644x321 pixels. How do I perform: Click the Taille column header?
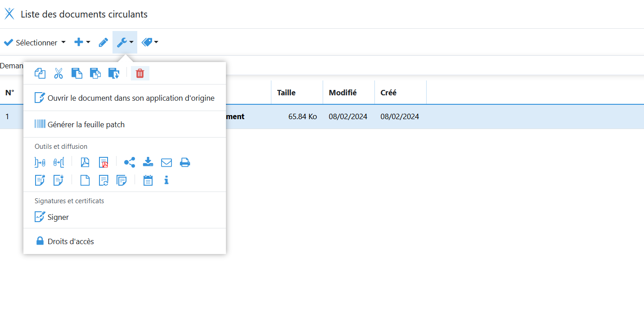286,93
